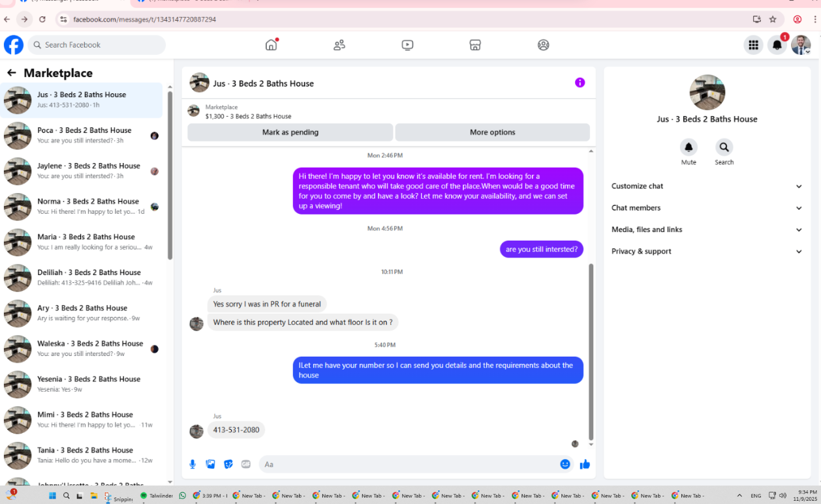Viewport: 821px width, 504px height.
Task: Click Jus profile picture in right panel
Action: click(707, 92)
